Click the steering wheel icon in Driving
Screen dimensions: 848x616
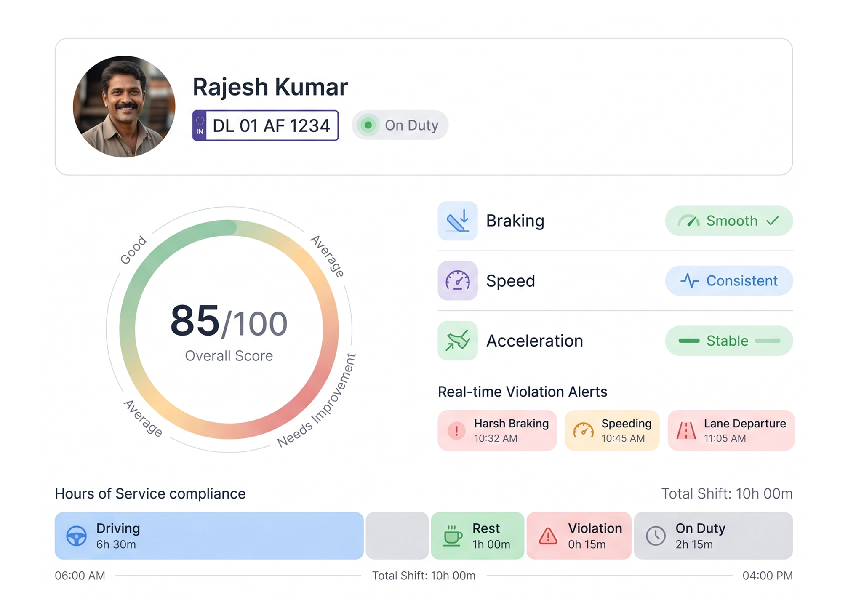click(x=77, y=536)
